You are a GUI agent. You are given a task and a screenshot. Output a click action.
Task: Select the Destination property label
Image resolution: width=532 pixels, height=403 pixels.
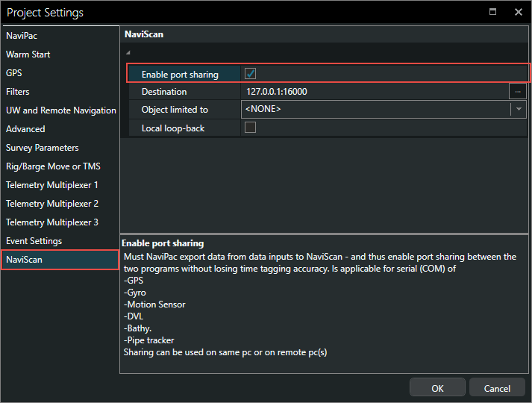(164, 92)
